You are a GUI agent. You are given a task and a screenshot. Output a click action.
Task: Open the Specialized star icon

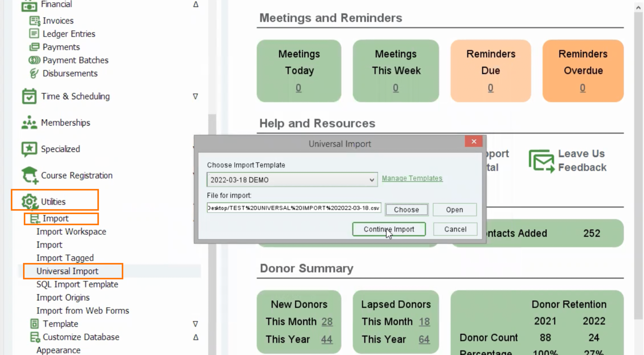tap(29, 149)
